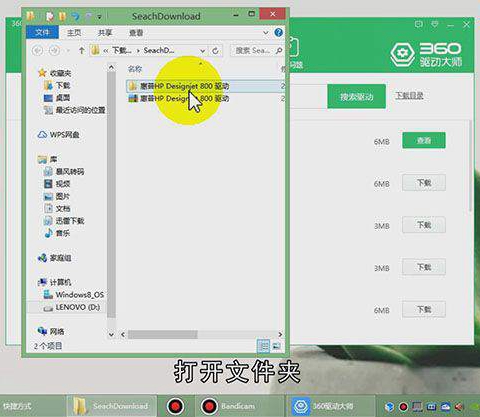The image size is (480, 417).
Task: Click horizontal scrollbar left arrow
Action: tap(123, 334)
